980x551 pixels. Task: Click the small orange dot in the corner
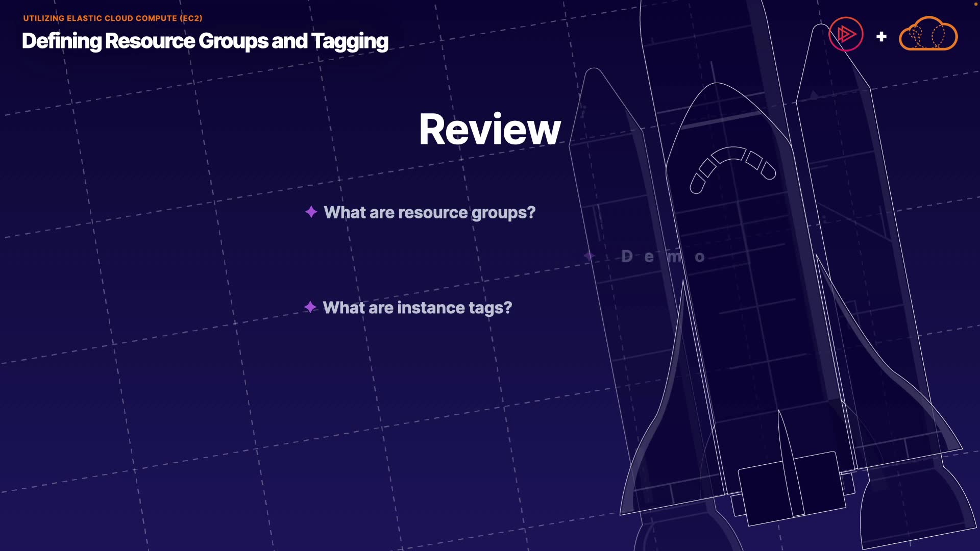(x=975, y=4)
